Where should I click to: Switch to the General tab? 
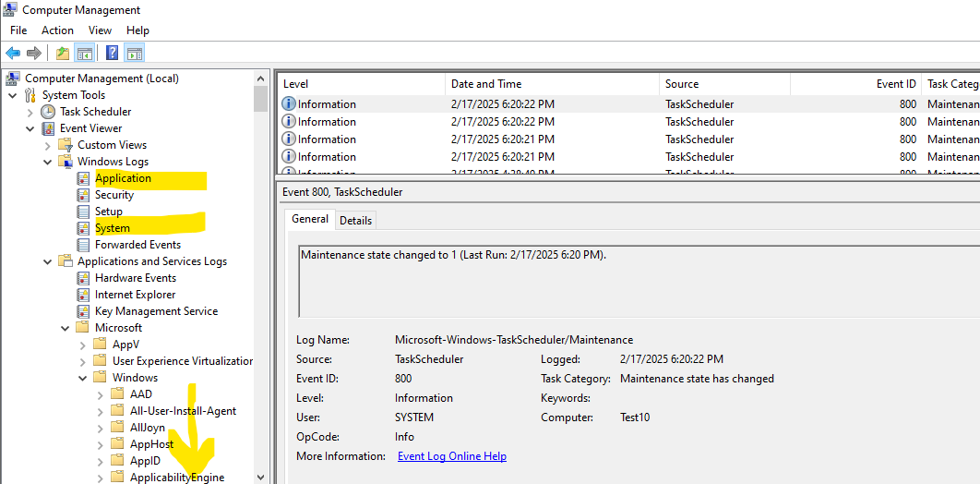310,219
